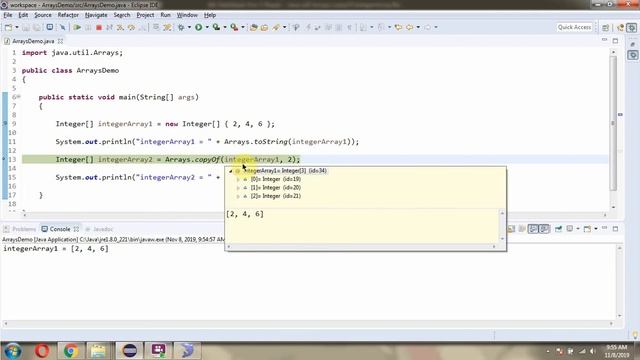The height and width of the screenshot is (360, 640).
Task: Click the Open Perspective icon
Action: 605,27
